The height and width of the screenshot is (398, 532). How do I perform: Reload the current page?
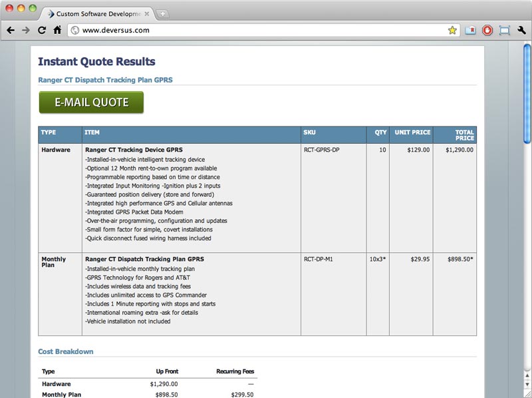42,30
